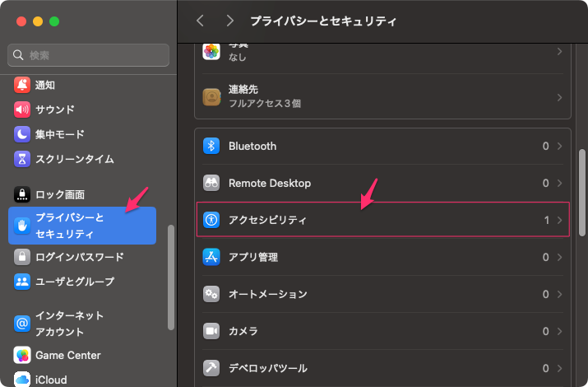Go back with the toolbar back arrow
588x387 pixels.
point(200,21)
